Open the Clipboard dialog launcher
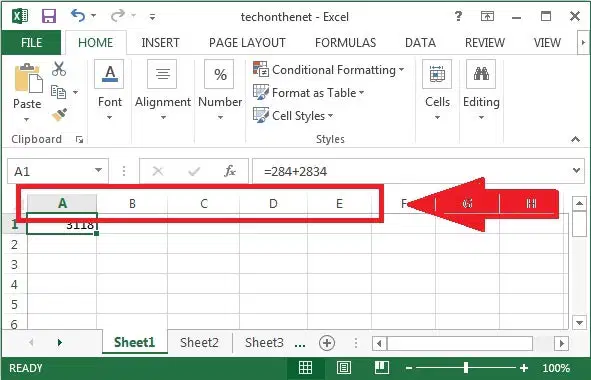Viewport: 591px width, 380px height. pos(79,140)
